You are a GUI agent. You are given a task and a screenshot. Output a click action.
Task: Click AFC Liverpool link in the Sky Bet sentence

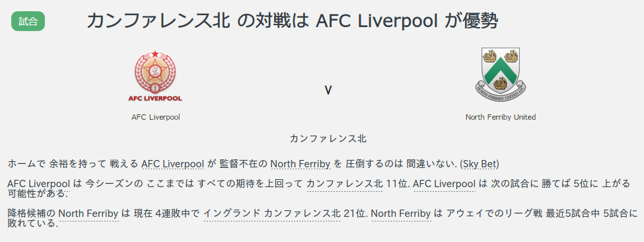click(173, 164)
